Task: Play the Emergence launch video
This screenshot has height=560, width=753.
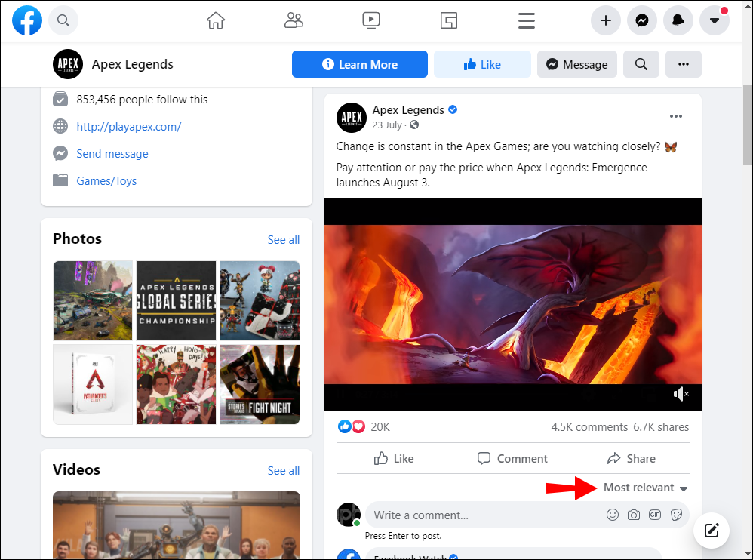Action: click(x=513, y=304)
